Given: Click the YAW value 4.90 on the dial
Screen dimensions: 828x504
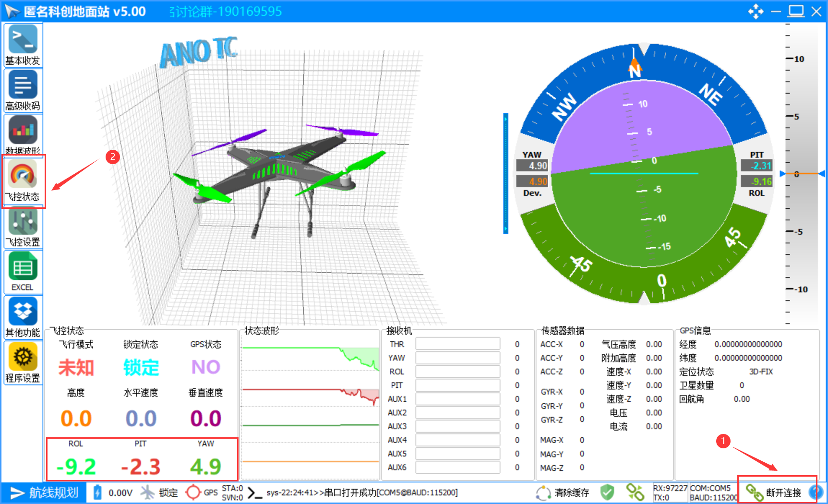Looking at the screenshot, I should point(532,166).
